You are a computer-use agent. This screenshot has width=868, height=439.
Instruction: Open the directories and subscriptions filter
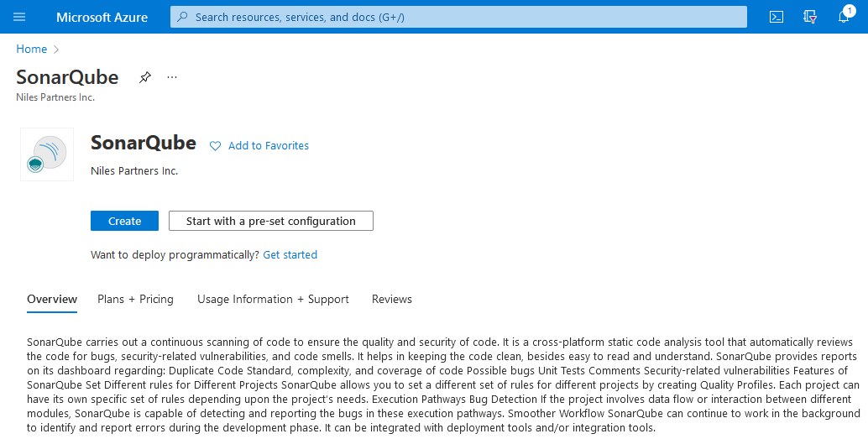coord(810,17)
